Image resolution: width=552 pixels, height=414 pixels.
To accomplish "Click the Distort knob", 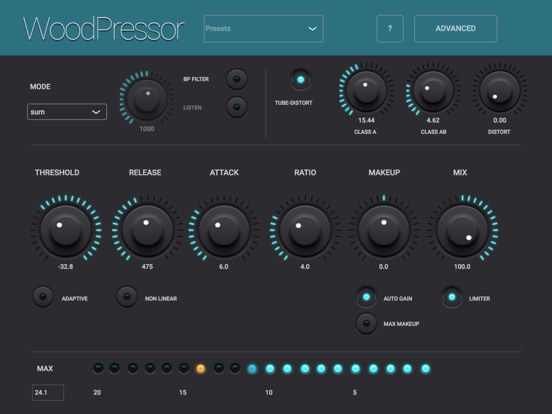I will point(500,91).
